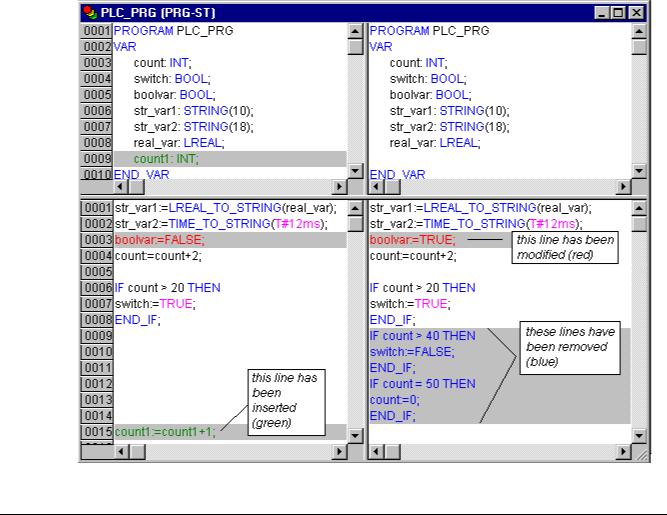Click inserted line 'count1:=count1+1;'
This screenshot has width=667, height=515.
[165, 432]
